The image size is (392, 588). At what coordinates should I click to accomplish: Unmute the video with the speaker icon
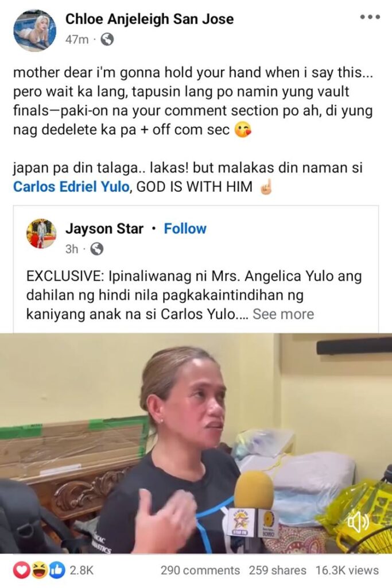point(358,521)
